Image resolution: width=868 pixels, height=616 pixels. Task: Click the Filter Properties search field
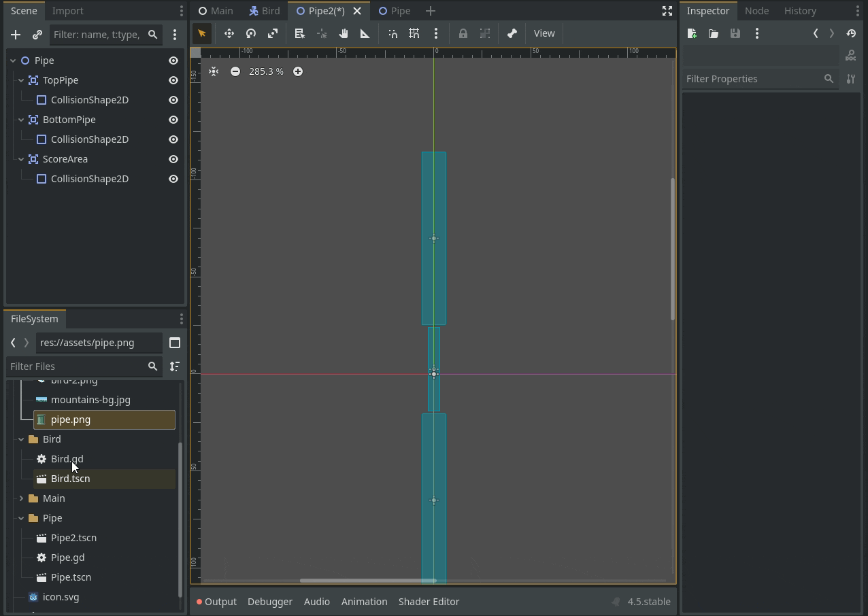tap(752, 79)
